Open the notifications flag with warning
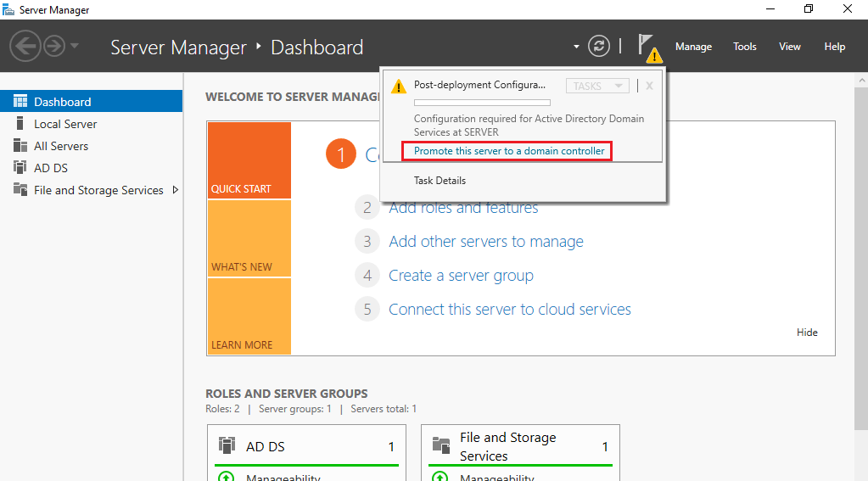 pos(649,48)
